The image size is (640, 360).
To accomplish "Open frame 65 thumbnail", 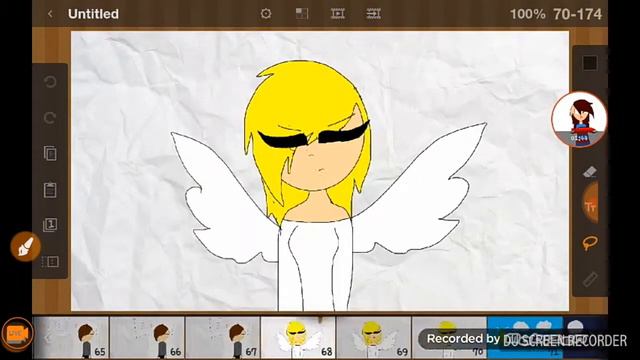I will (71, 338).
